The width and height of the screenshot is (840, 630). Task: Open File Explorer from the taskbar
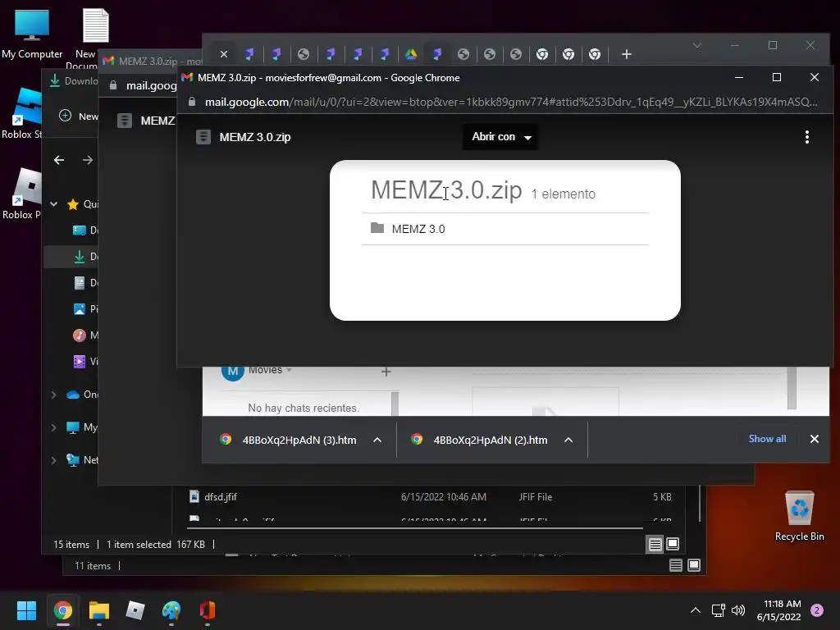click(98, 610)
